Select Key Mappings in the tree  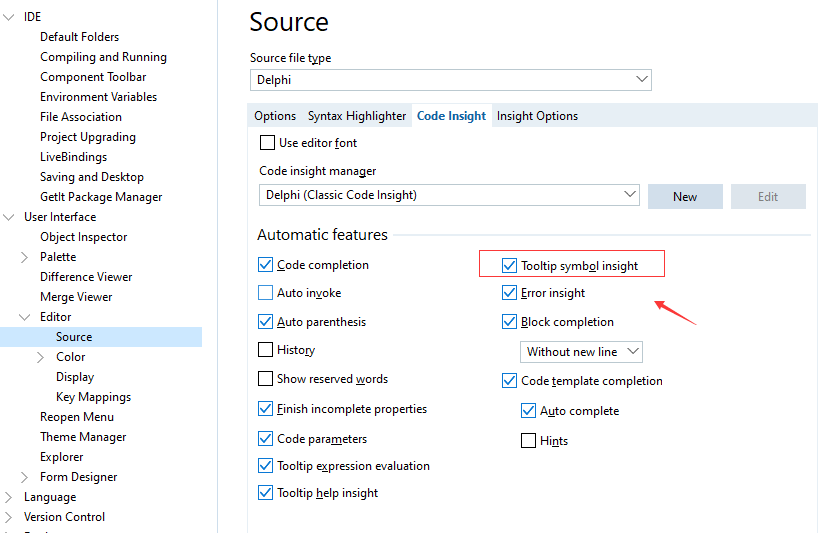93,397
